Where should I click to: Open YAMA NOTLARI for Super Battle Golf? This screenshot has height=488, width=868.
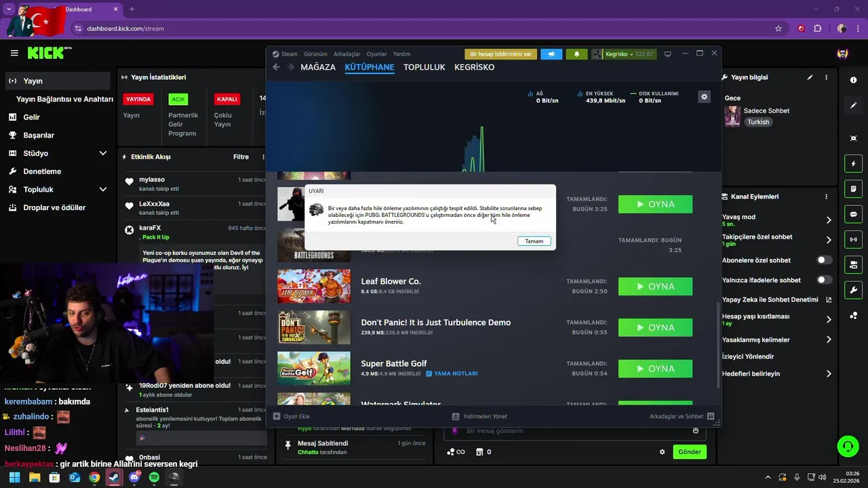pyautogui.click(x=452, y=373)
